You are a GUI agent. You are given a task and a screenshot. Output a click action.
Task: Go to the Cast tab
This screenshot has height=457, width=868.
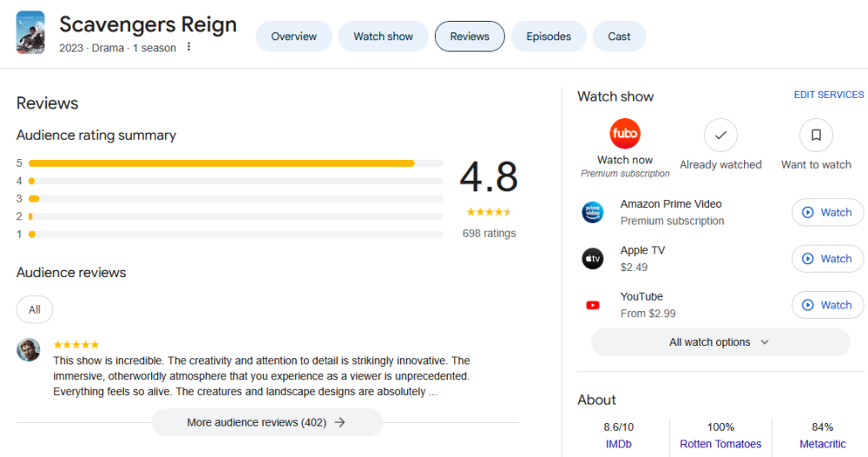click(619, 36)
